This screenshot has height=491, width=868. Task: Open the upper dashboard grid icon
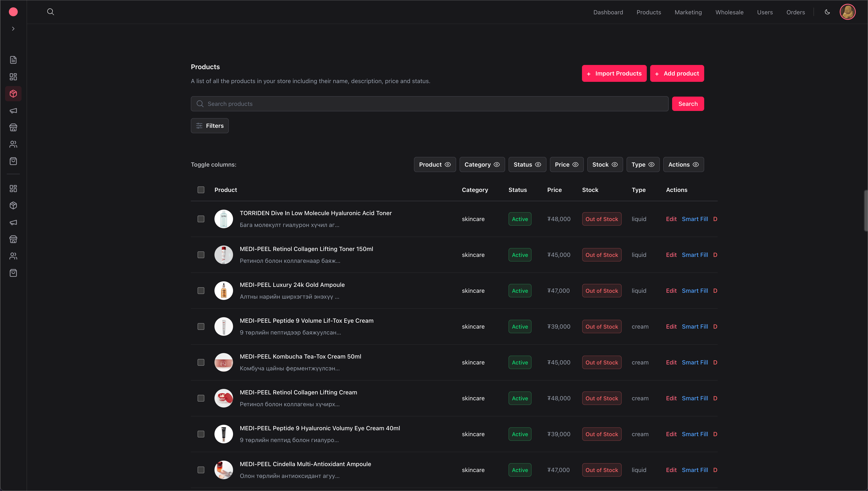coord(13,77)
